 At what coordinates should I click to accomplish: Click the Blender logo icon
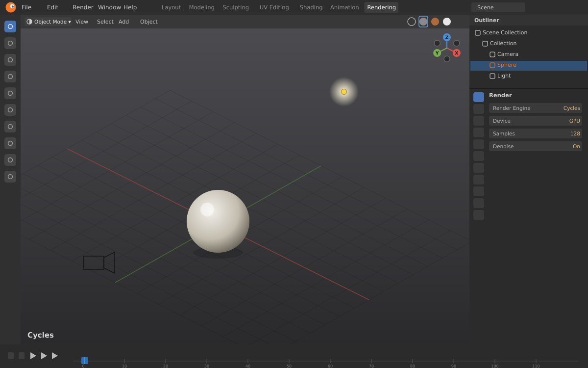10,7
